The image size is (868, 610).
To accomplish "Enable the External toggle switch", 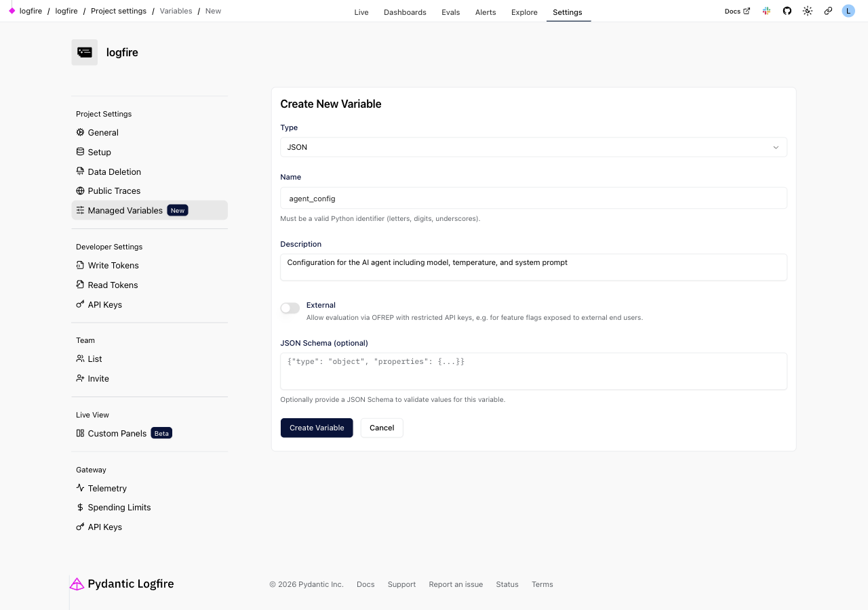I will pos(290,308).
